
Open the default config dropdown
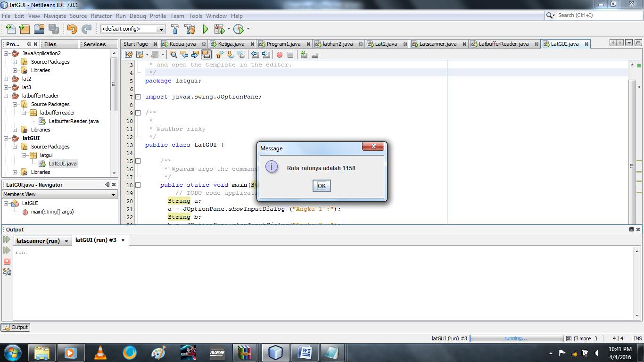161,29
